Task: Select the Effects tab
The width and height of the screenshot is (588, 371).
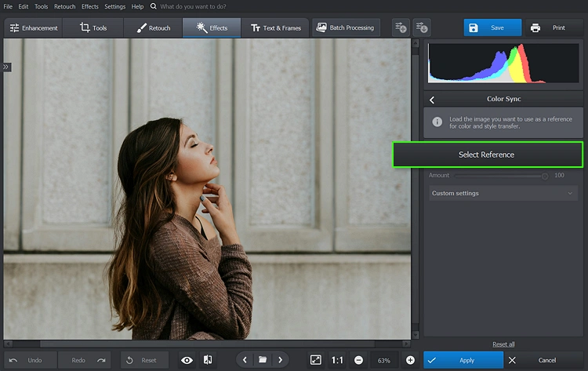Action: pyautogui.click(x=212, y=27)
